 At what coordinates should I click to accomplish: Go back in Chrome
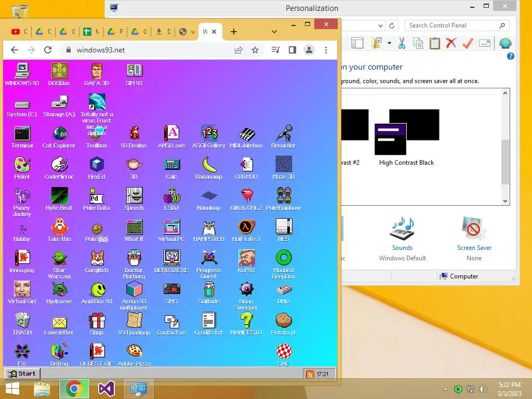(14, 50)
